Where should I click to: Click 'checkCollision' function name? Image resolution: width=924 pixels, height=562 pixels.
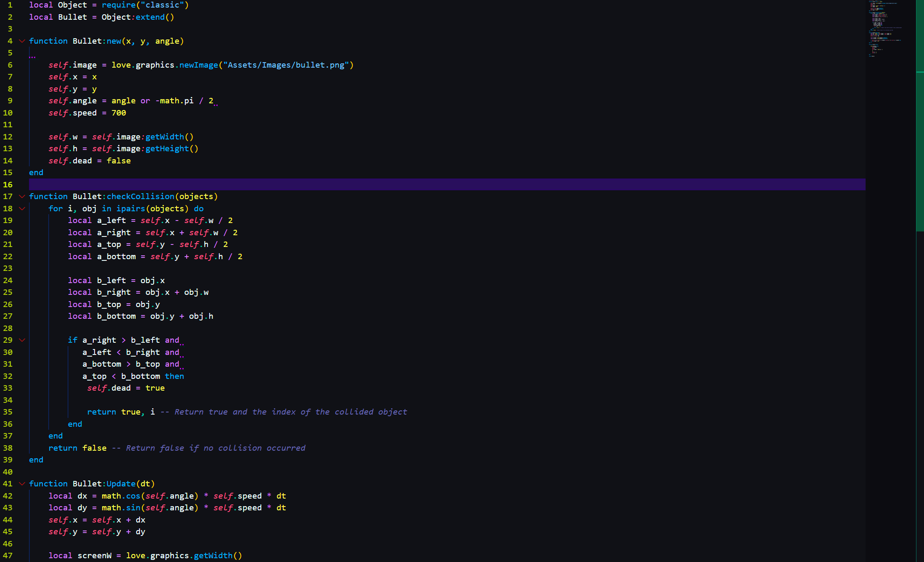140,197
